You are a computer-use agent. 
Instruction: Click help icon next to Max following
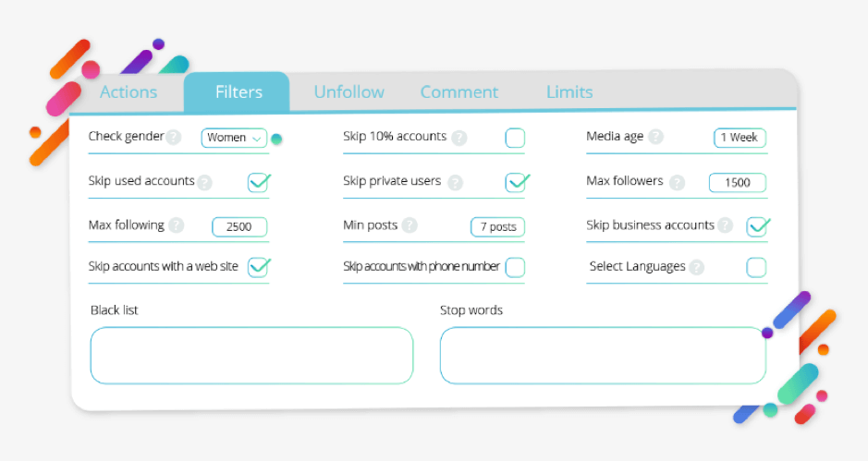coord(176,225)
